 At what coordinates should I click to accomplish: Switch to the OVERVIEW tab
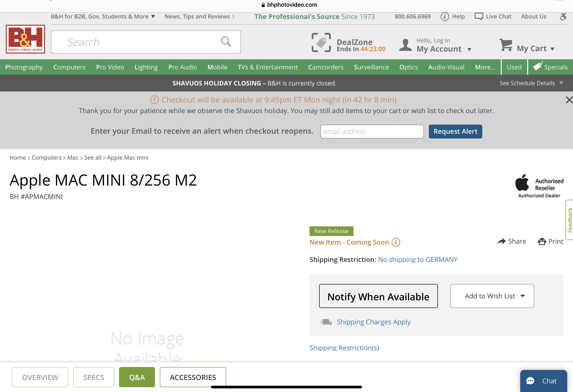40,377
